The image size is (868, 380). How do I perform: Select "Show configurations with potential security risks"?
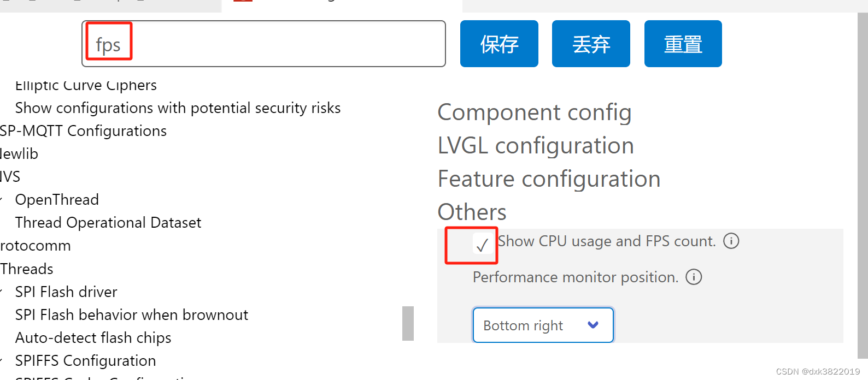point(178,108)
